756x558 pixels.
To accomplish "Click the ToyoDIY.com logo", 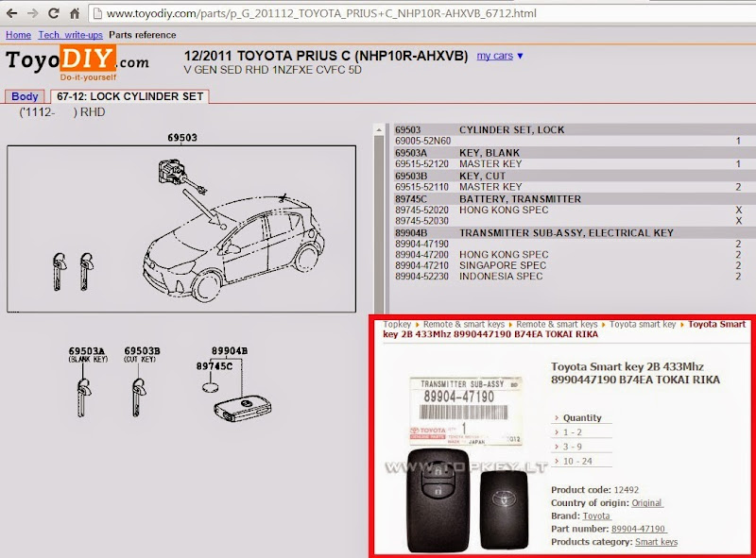I will pos(77,62).
